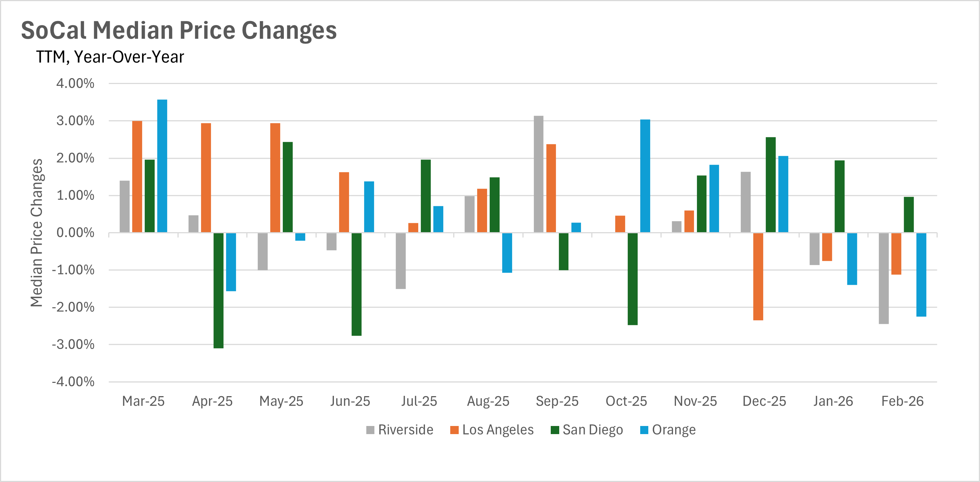Viewport: 980px width, 482px height.
Task: Click the Los Angeles legend color swatch
Action: [454, 430]
